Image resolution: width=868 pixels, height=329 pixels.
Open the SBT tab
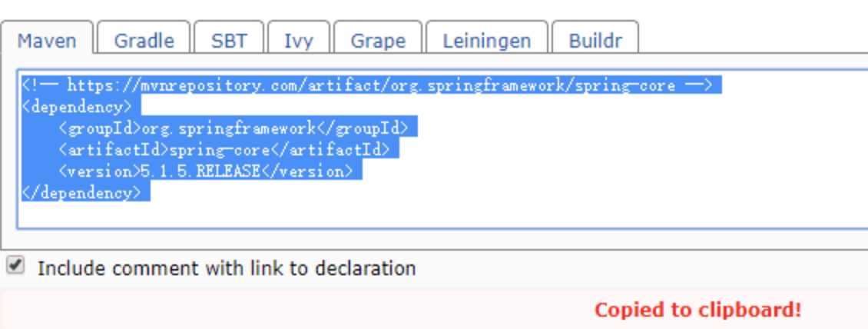point(229,37)
